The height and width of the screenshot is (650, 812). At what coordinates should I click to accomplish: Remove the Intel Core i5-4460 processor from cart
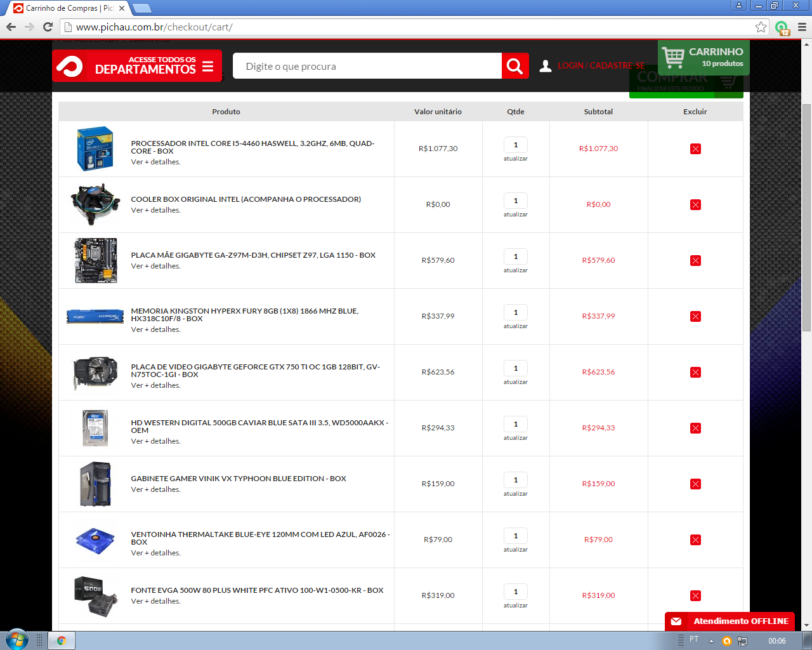(695, 149)
